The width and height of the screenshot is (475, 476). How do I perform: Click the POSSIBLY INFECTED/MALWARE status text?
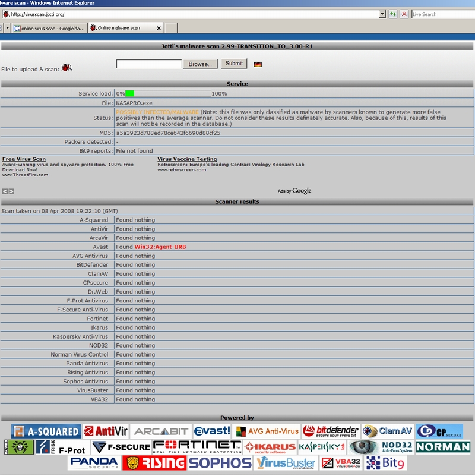point(157,112)
